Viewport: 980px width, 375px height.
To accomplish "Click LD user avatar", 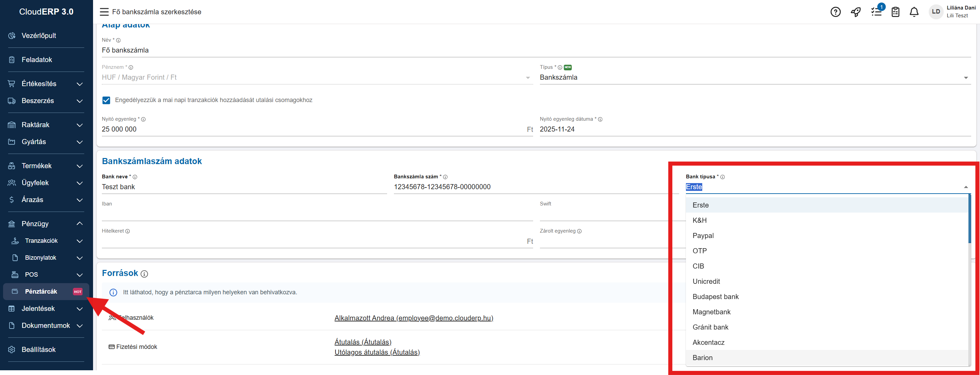I will click(936, 12).
